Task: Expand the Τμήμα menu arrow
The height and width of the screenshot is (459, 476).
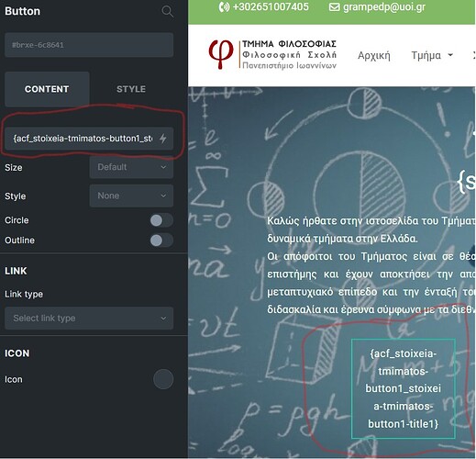Action: (x=450, y=55)
